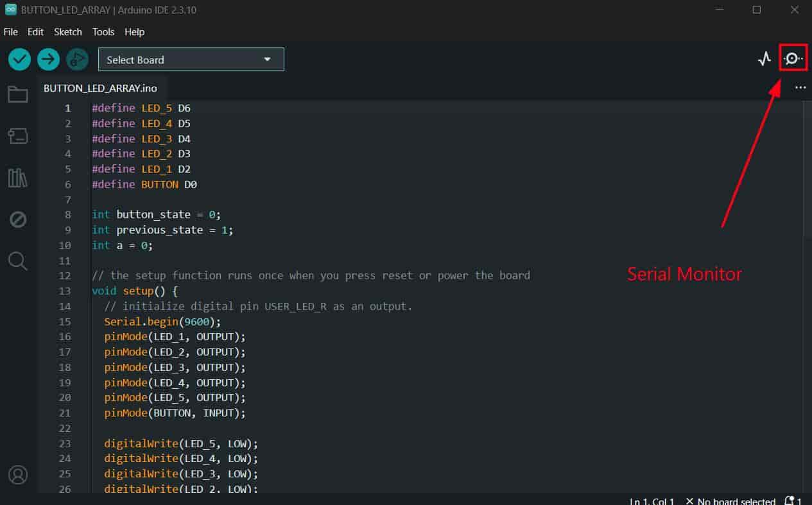The width and height of the screenshot is (812, 505).
Task: Click the Upload arrow button
Action: pyautogui.click(x=49, y=60)
